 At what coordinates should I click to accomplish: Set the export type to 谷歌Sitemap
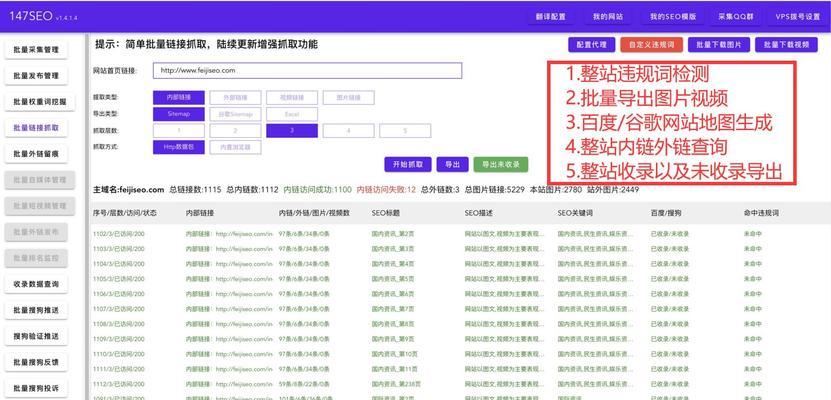pyautogui.click(x=235, y=114)
